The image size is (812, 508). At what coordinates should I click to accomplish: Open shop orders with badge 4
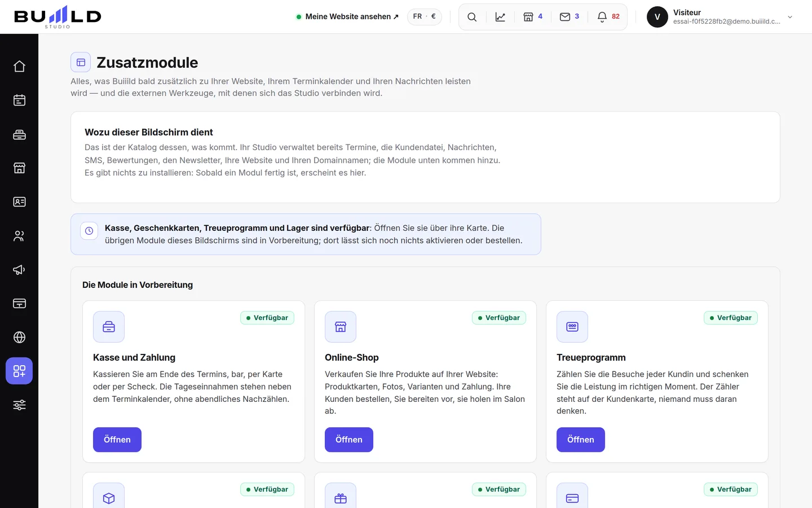[533, 17]
